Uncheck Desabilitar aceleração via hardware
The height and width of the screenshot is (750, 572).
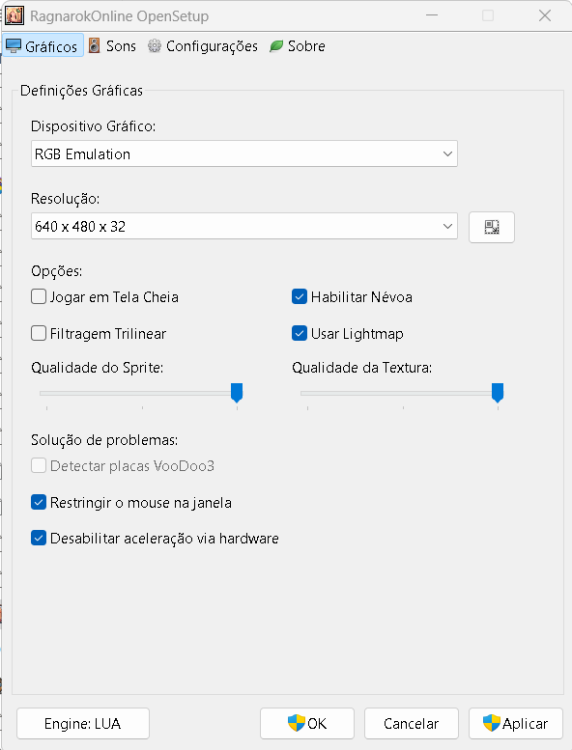[39, 538]
